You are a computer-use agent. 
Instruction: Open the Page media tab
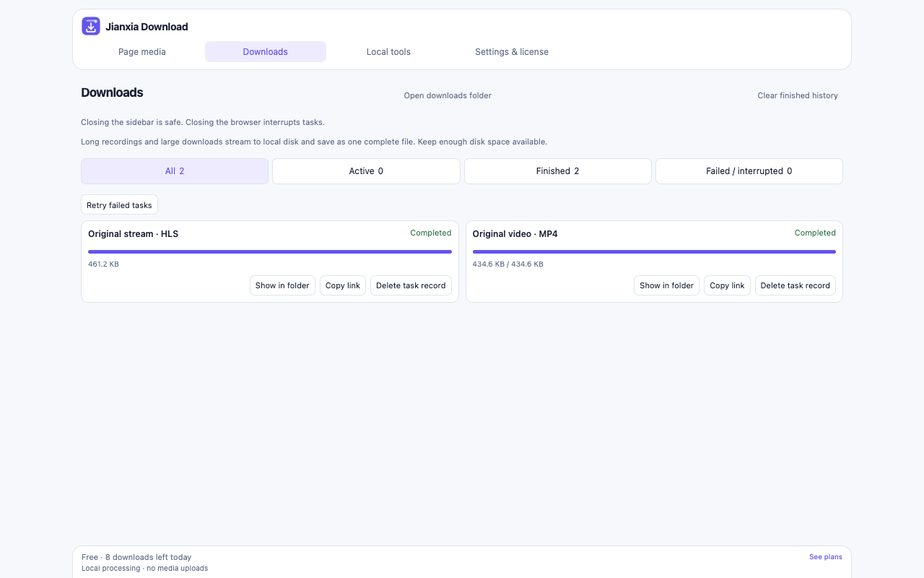point(142,52)
